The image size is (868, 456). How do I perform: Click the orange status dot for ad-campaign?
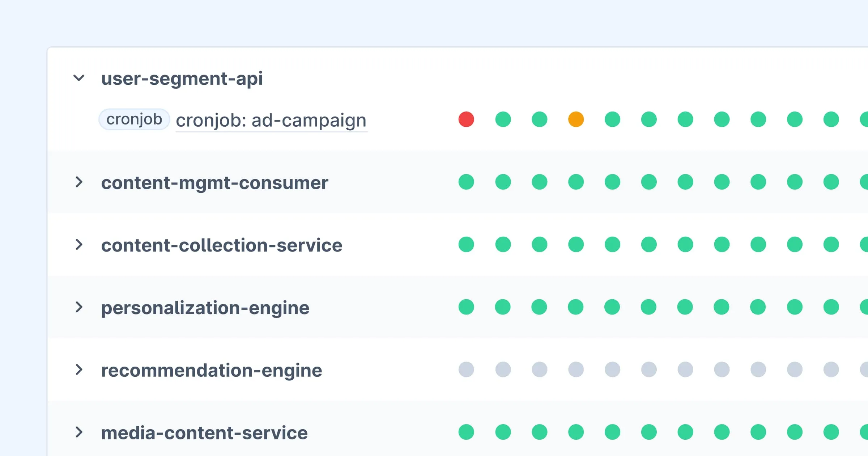tap(576, 119)
